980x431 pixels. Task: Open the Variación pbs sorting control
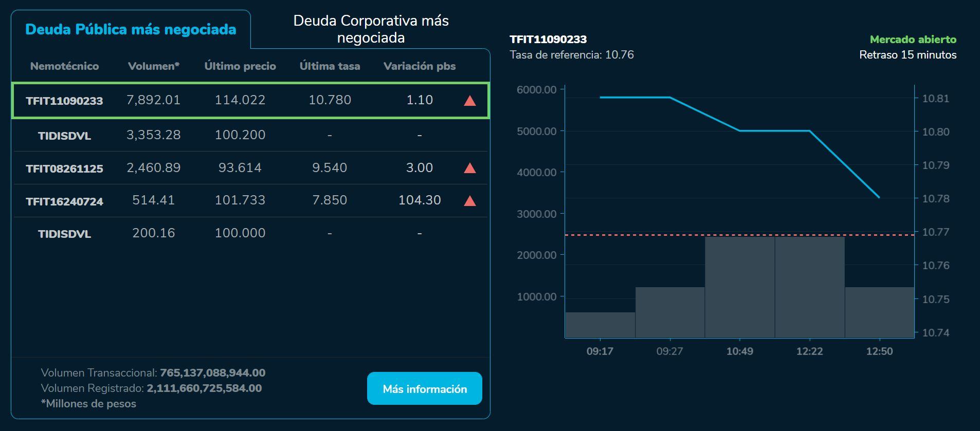pos(419,66)
